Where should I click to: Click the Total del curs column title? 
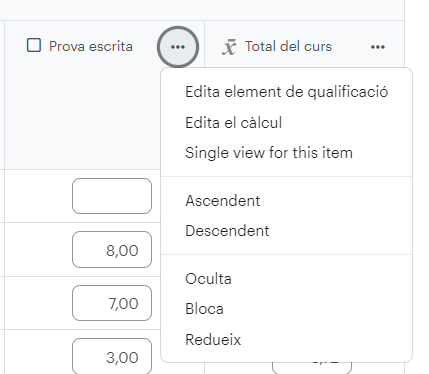point(288,46)
